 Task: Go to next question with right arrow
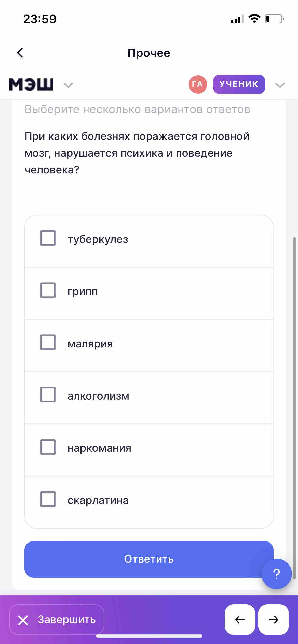click(x=273, y=619)
